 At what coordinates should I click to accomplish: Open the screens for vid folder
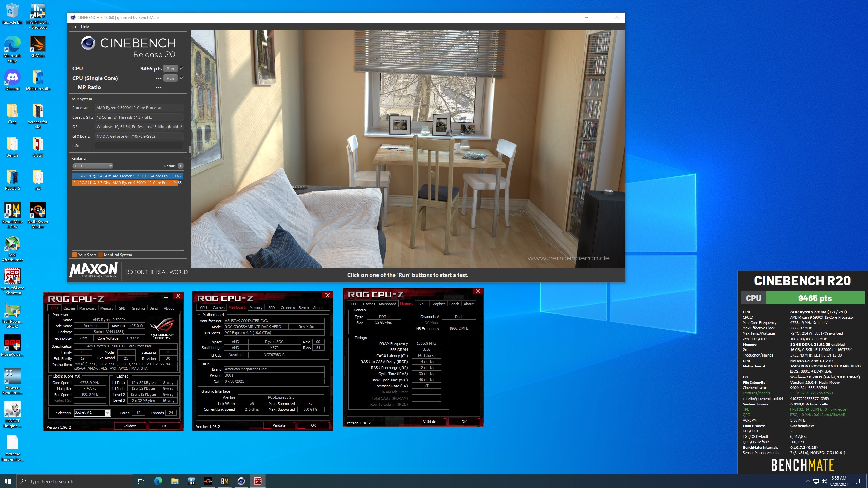pyautogui.click(x=38, y=116)
